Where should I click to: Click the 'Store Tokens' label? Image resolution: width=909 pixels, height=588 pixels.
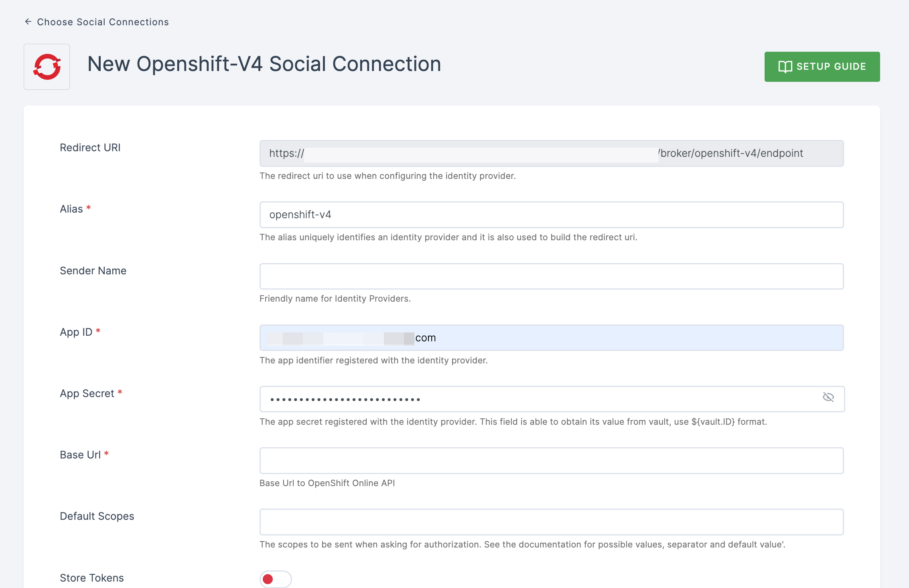pos(92,578)
